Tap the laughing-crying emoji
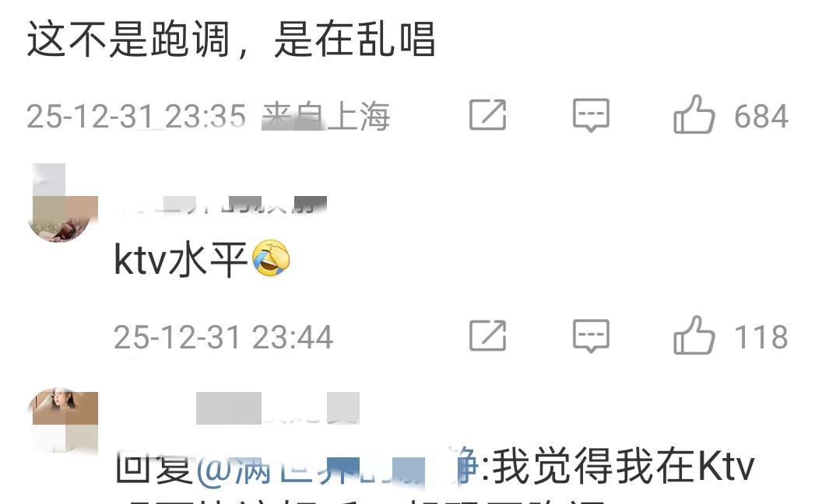 tap(271, 257)
